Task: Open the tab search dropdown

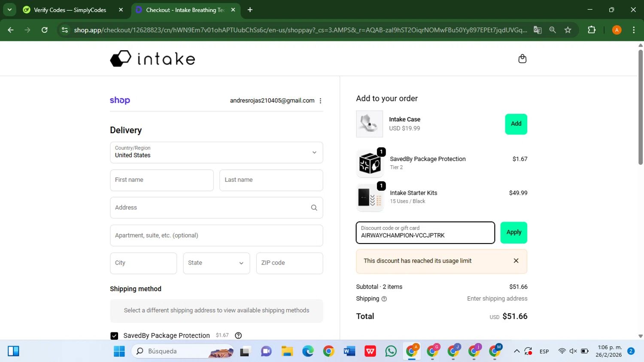Action: tap(9, 9)
